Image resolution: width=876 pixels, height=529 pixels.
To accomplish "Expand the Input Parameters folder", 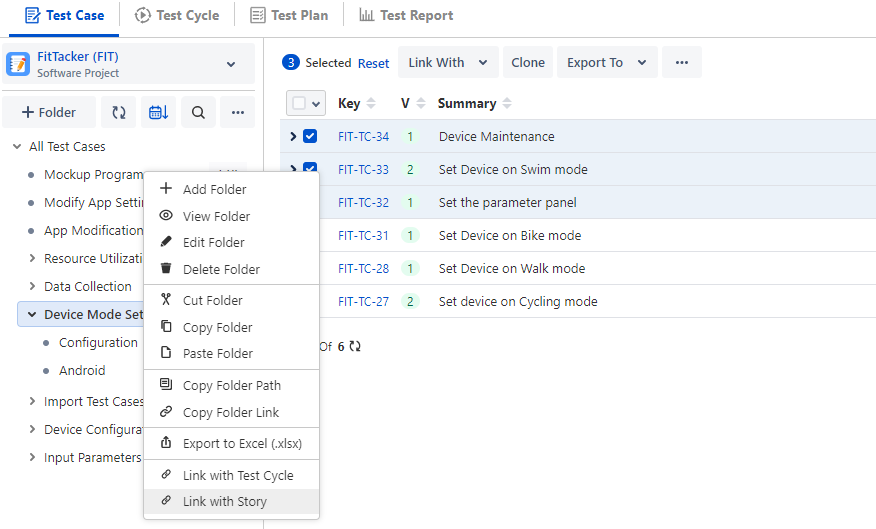I will click(32, 457).
